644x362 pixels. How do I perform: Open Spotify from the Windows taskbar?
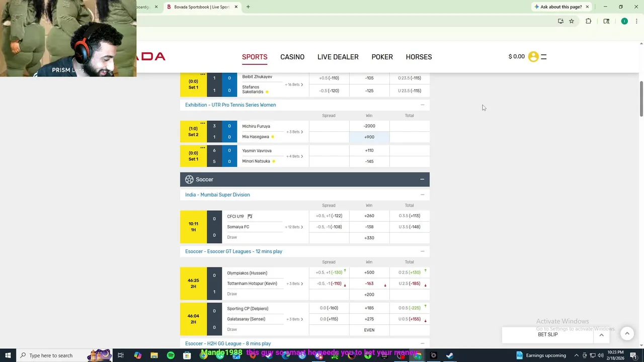pyautogui.click(x=171, y=355)
